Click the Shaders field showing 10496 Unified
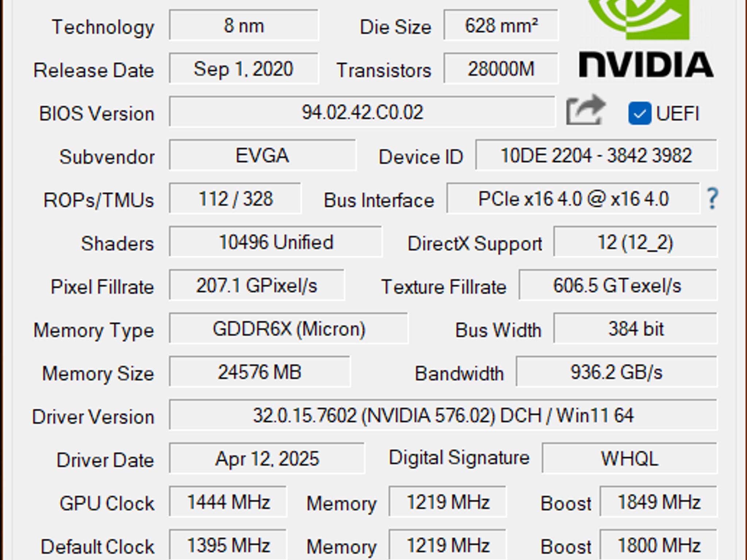Image resolution: width=747 pixels, height=560 pixels. click(275, 242)
